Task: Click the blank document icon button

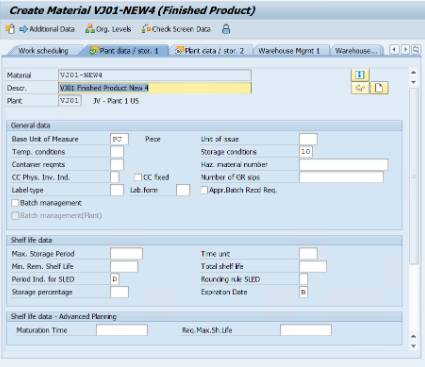Action: pos(379,88)
